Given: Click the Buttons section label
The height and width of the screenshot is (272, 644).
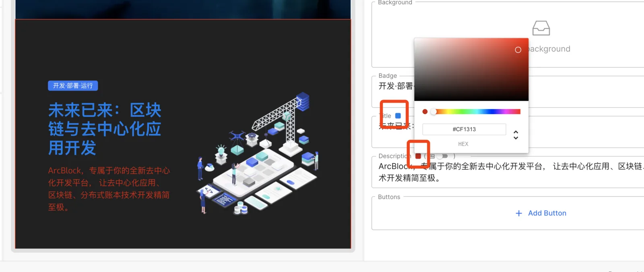Looking at the screenshot, I should point(389,197).
